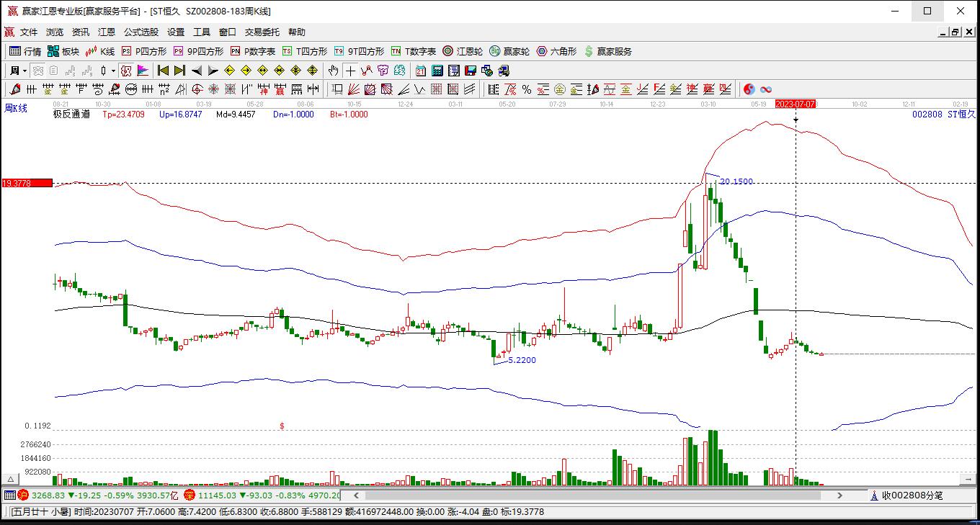980x525 pixels.
Task: Click the 2023-07-07 date marker
Action: point(796,104)
